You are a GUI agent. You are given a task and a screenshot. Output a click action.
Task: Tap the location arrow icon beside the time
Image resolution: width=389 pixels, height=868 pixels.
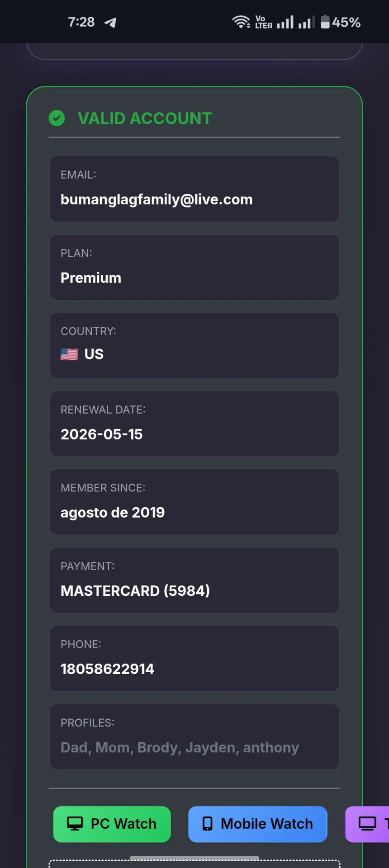pos(110,22)
